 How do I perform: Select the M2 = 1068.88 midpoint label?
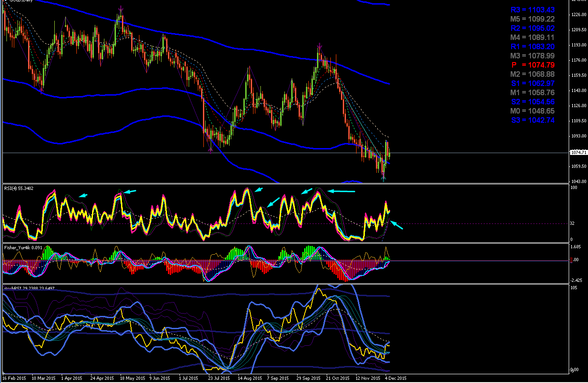[x=532, y=74]
